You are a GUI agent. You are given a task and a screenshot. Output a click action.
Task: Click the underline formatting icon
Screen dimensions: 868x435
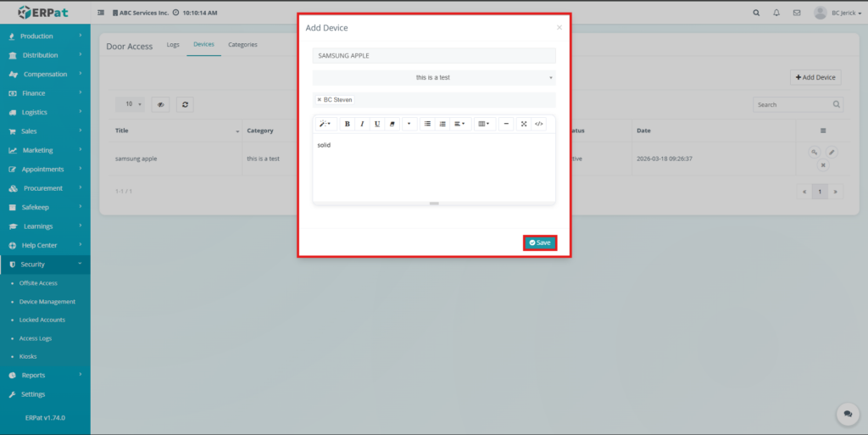pos(377,124)
